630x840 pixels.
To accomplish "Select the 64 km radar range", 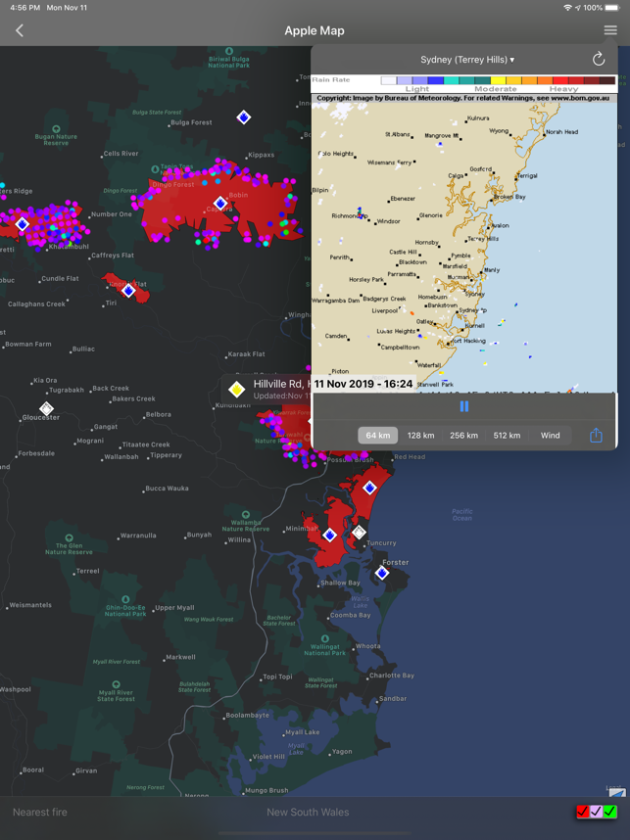I will tap(378, 435).
